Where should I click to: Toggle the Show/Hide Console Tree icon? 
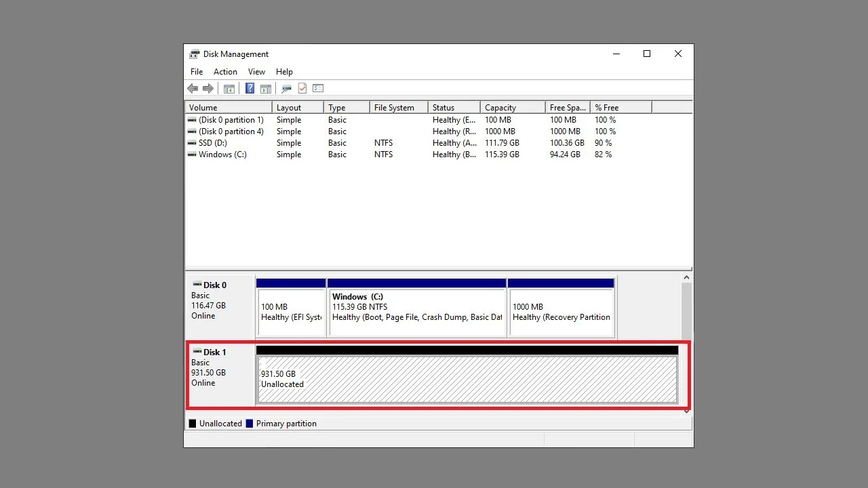tap(229, 89)
